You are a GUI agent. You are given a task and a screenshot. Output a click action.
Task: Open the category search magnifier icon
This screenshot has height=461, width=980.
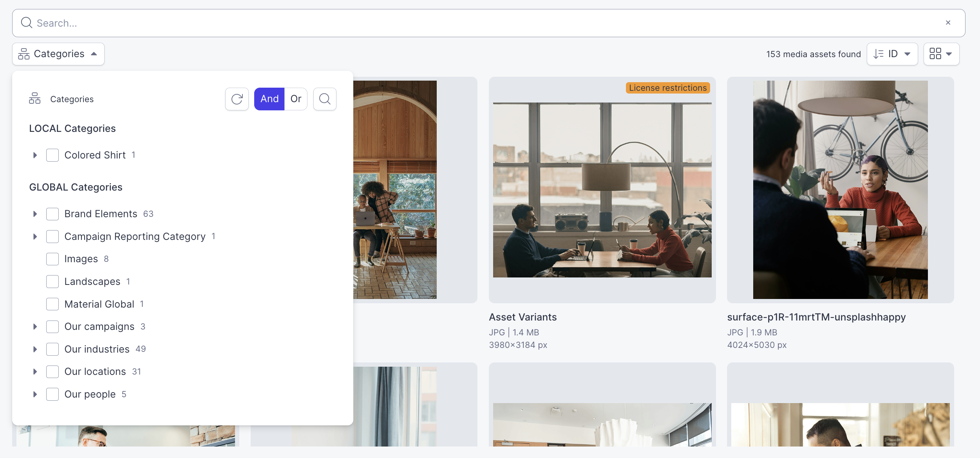click(325, 99)
